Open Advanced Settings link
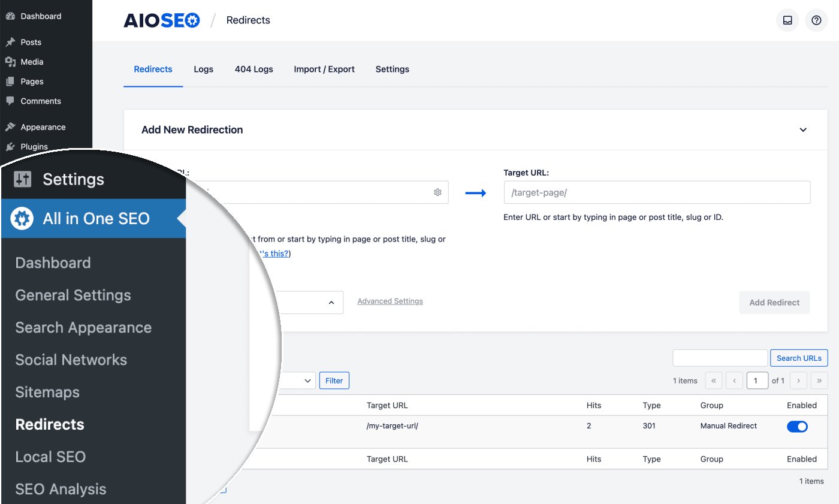This screenshot has width=839, height=504. coord(390,301)
